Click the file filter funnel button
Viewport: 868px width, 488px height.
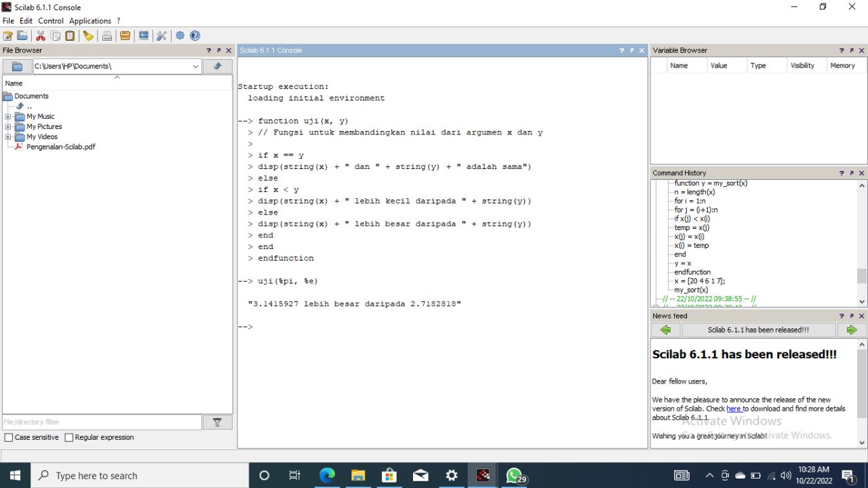(x=217, y=422)
